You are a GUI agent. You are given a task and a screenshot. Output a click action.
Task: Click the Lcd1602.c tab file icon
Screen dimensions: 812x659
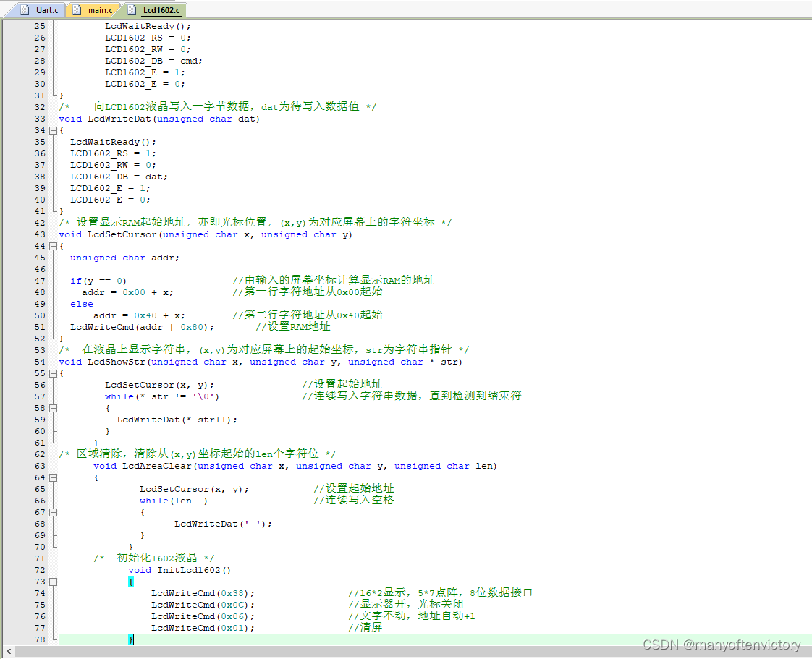coord(132,10)
